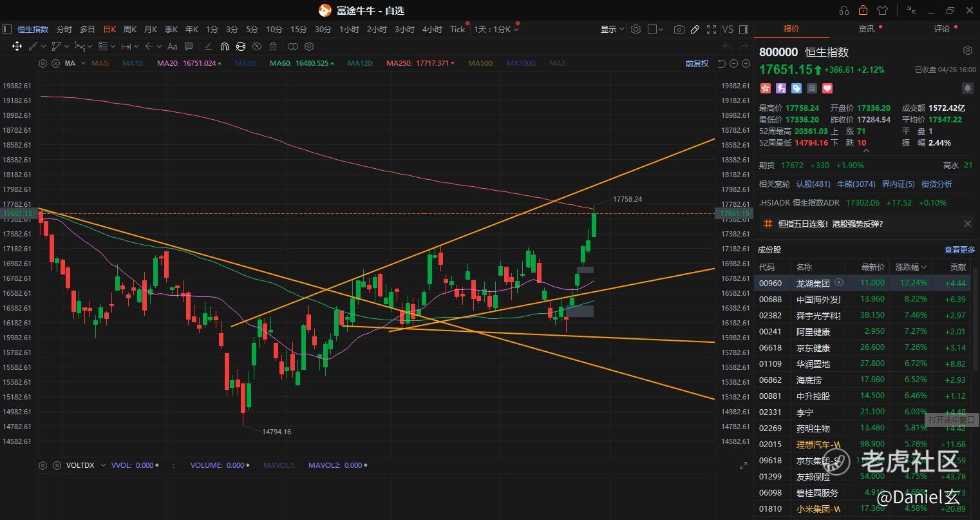Open the 街货分析 link

tap(937, 184)
